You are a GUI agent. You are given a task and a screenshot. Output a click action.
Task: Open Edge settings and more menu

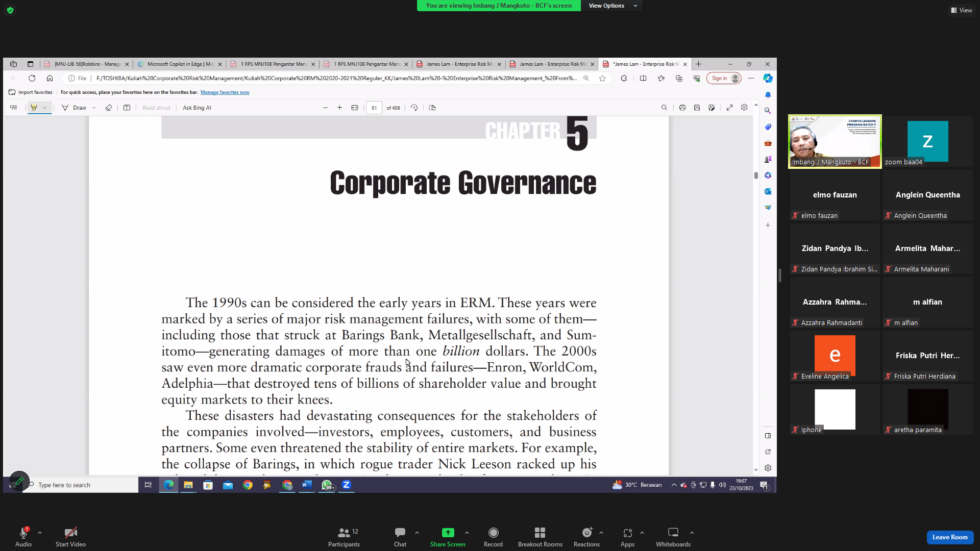(x=751, y=78)
